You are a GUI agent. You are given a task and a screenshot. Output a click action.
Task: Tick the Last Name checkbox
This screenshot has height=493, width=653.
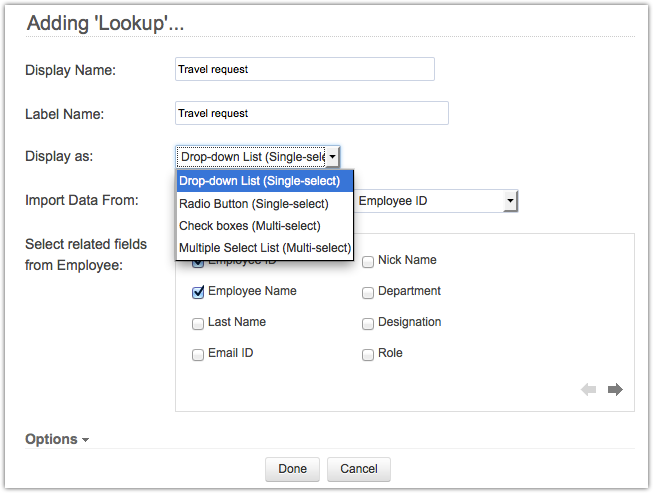tap(198, 323)
